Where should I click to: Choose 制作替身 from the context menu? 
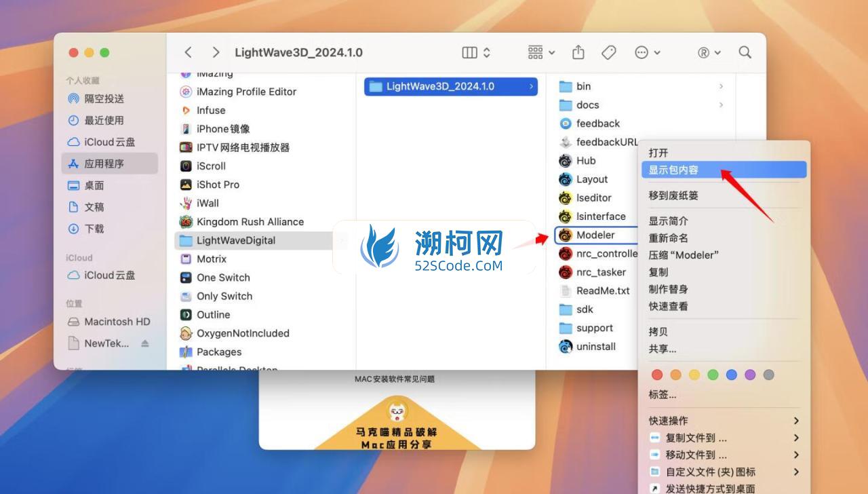[724, 289]
